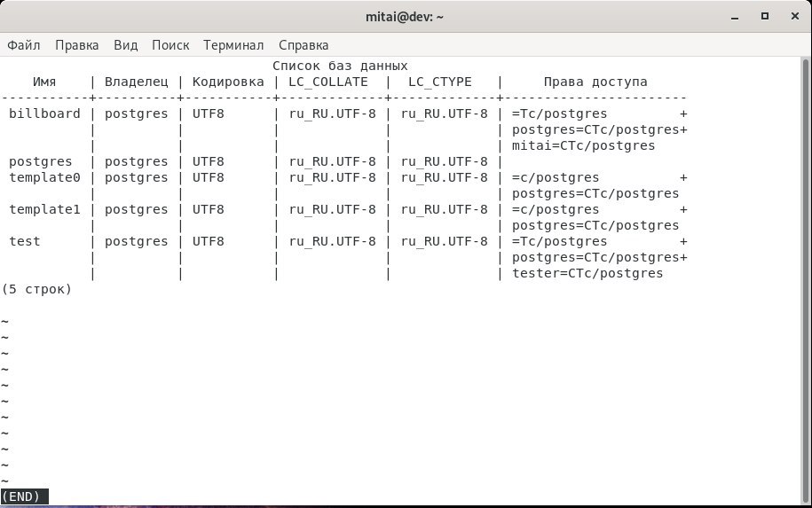Click =Tc/postgres in billboard row
Screen dimensions: 812x508
tap(559, 113)
